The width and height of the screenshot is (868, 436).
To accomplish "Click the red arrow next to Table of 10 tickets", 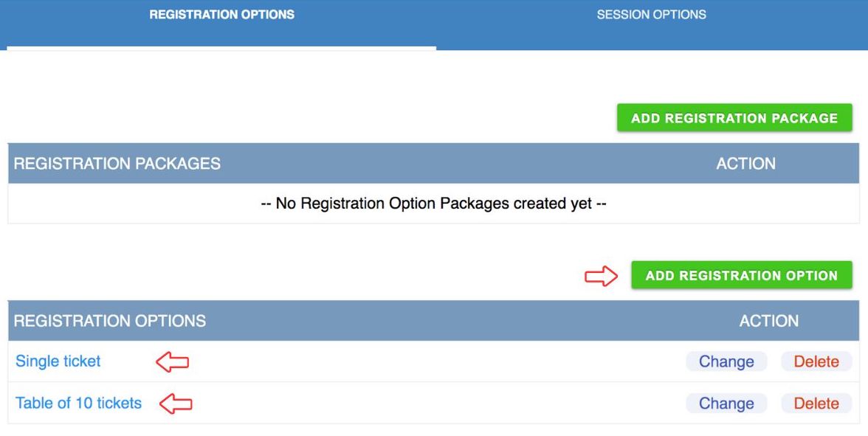I will point(176,404).
